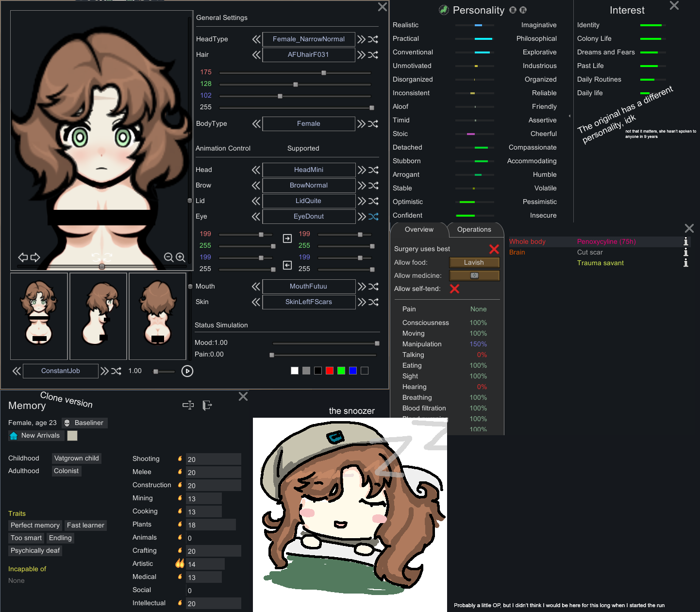Select the side-facing character thumbnail

[x=98, y=316]
